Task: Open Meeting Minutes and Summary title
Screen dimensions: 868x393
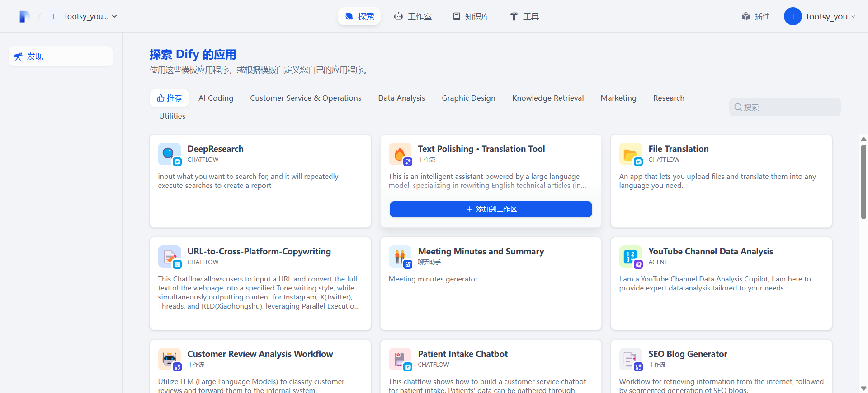Action: click(481, 251)
